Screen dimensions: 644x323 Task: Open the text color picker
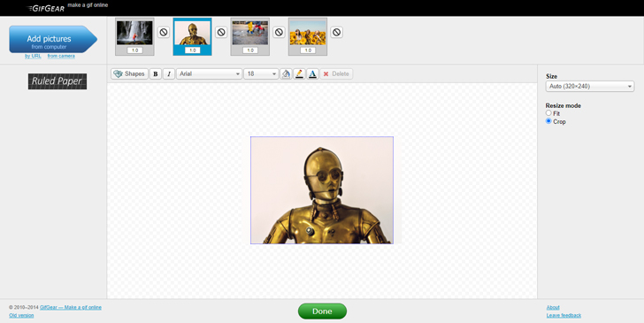(x=312, y=74)
